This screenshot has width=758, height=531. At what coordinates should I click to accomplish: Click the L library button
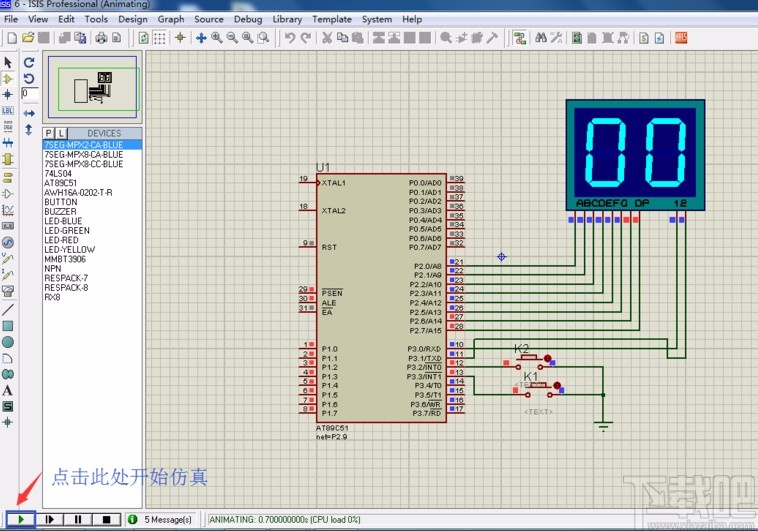[61, 133]
